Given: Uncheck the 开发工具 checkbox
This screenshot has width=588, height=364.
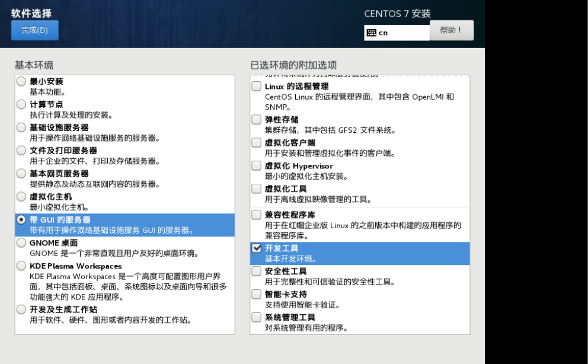Looking at the screenshot, I should pos(257,248).
